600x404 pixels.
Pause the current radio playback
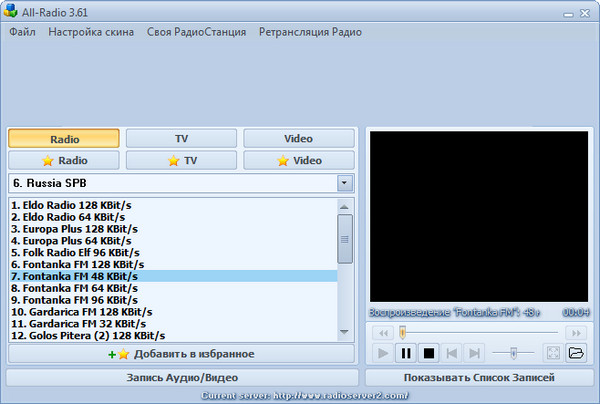(406, 353)
